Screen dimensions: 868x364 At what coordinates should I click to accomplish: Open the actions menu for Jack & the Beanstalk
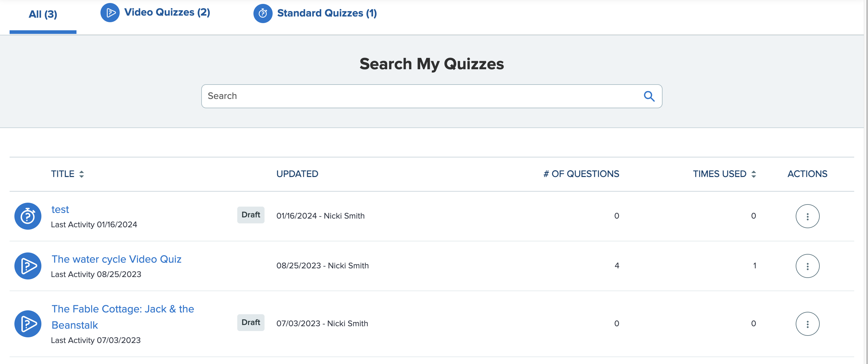click(x=807, y=323)
